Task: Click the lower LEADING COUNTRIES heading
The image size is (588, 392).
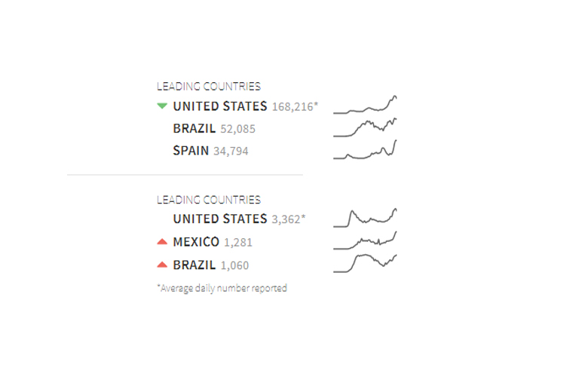Action: (209, 200)
